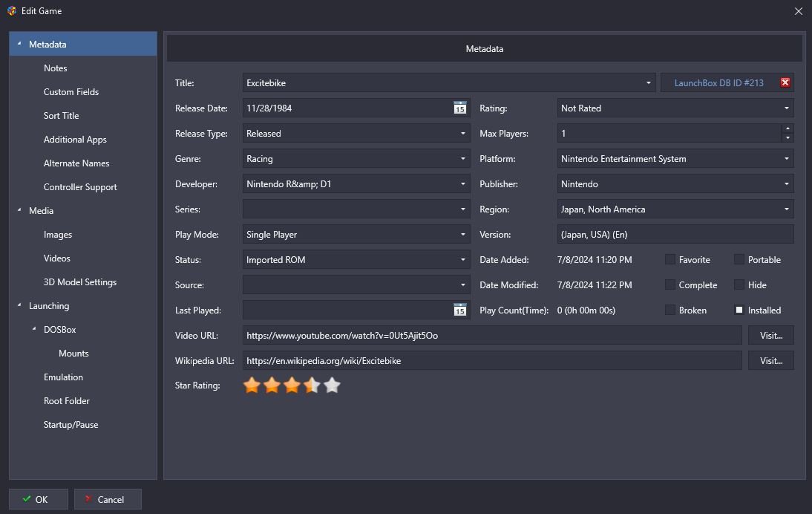Open the Developer dropdown
This screenshot has height=514, width=812.
click(463, 184)
